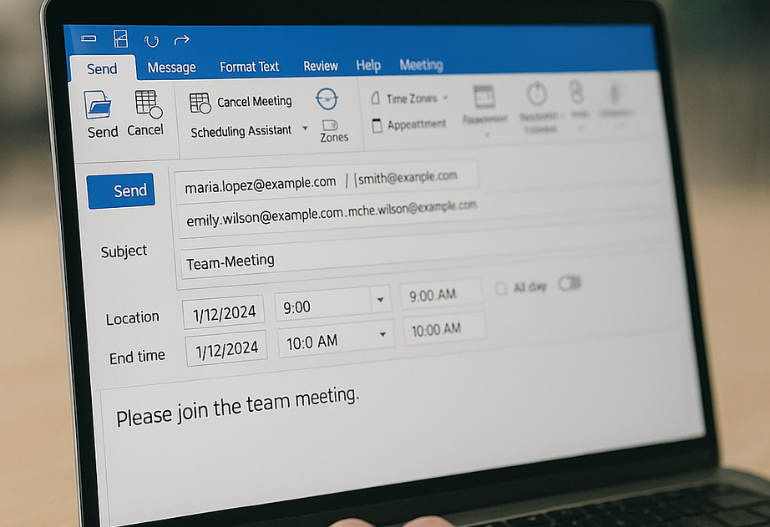This screenshot has height=527, width=770.
Task: Click the Zones icon in the ribbon
Action: pos(330,125)
